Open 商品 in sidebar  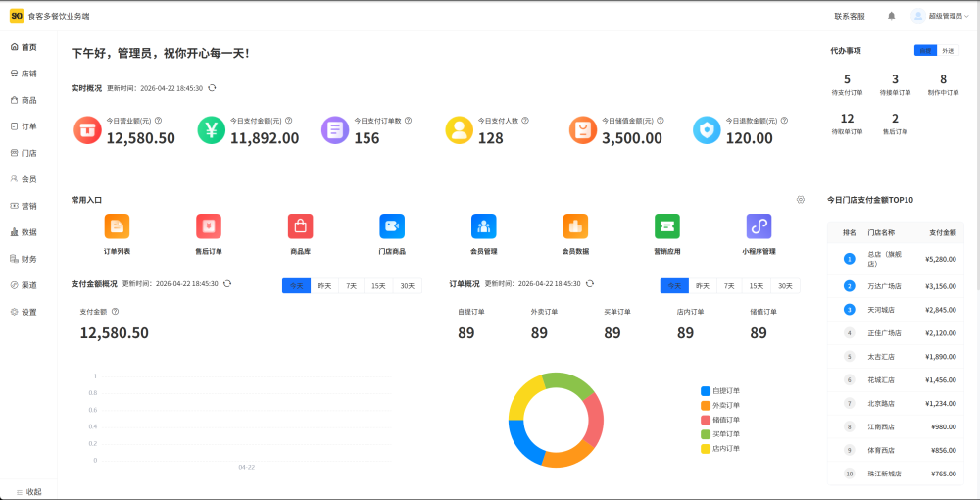click(x=24, y=100)
